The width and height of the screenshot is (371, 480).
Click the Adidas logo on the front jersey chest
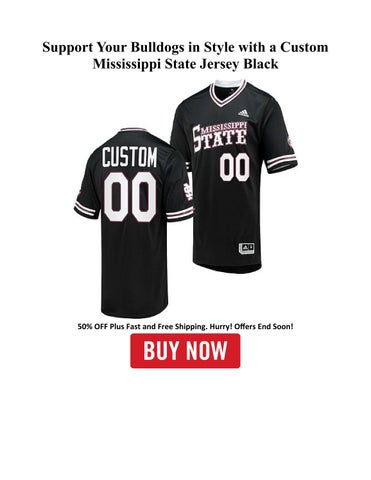click(x=243, y=113)
